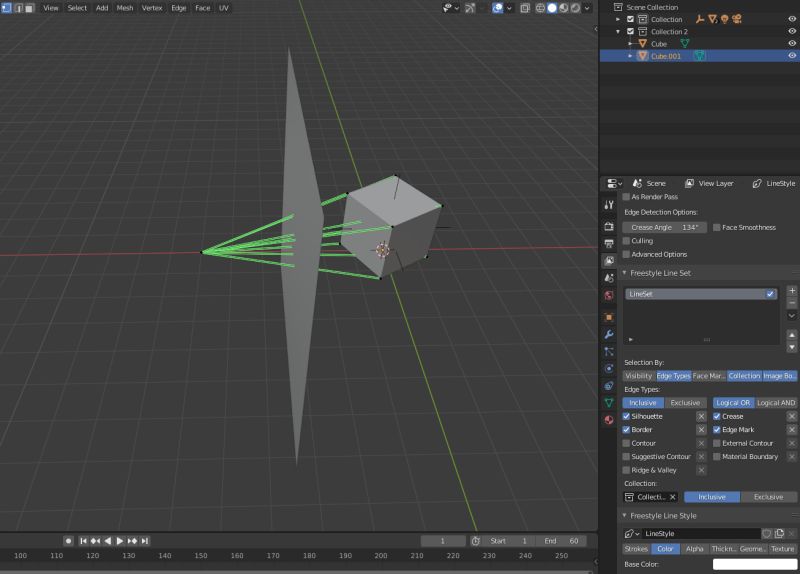
Task: Jump to the start frame
Action: (x=84, y=541)
